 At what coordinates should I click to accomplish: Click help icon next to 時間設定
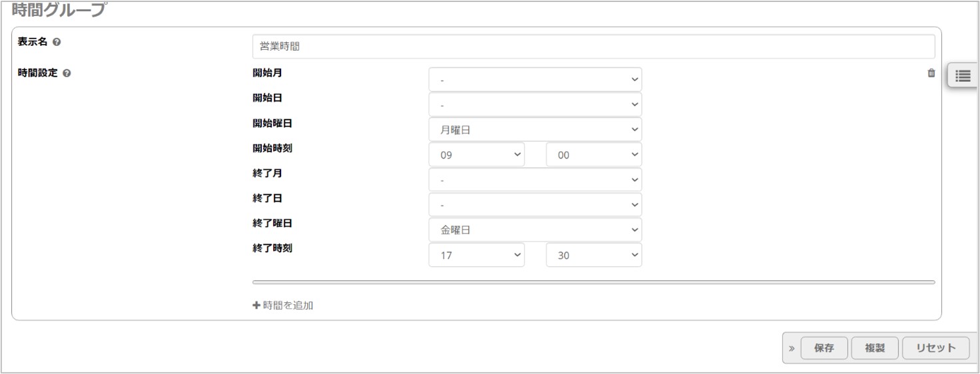67,73
